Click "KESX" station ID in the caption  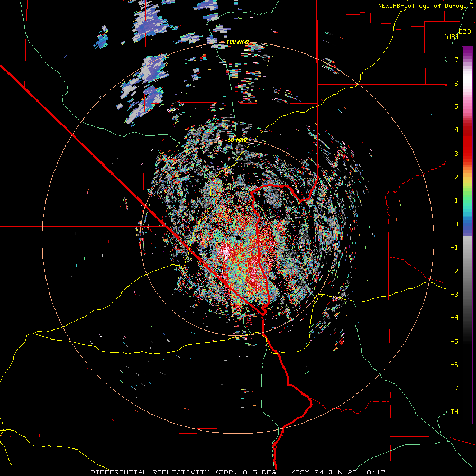pyautogui.click(x=300, y=472)
